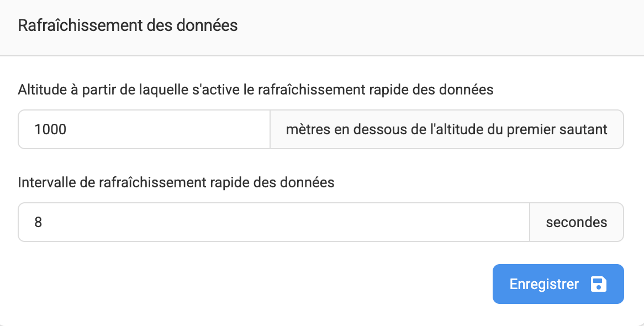This screenshot has height=326, width=644.
Task: Click the "mètres en dessous" unit addon
Action: 446,130
